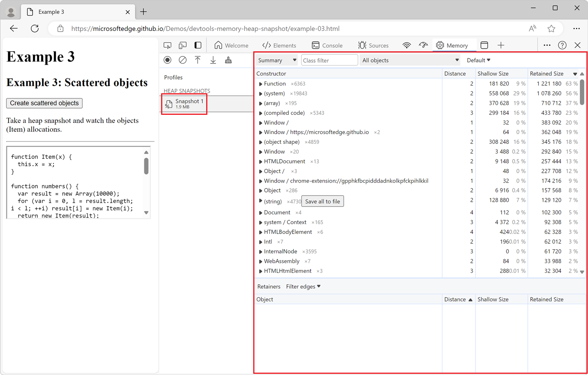Select Snapshot 1 in heap snapshots list
This screenshot has width=588, height=375.
(x=184, y=104)
